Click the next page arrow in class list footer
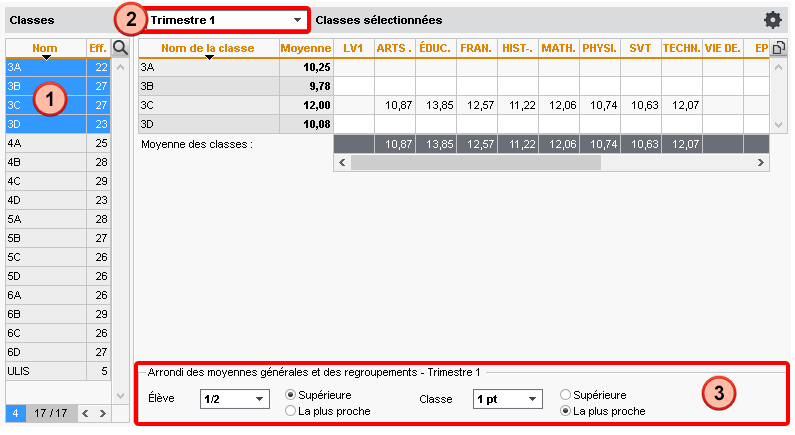795x435 pixels. click(100, 412)
